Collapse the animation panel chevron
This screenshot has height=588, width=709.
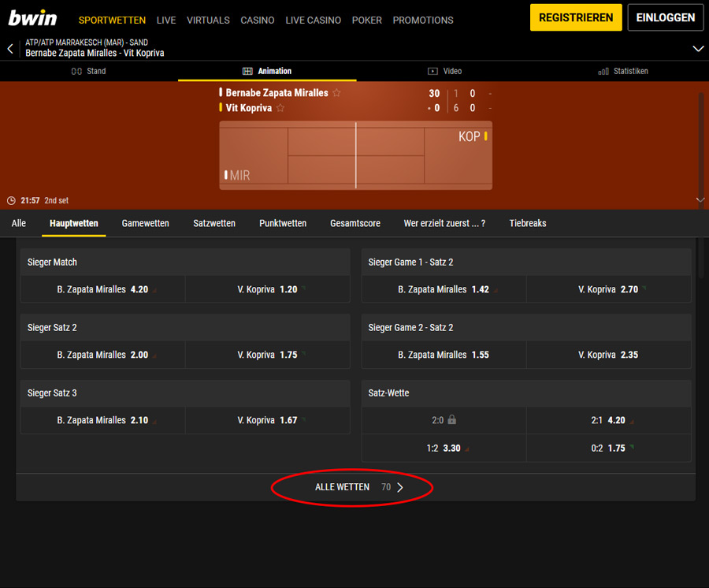700,199
